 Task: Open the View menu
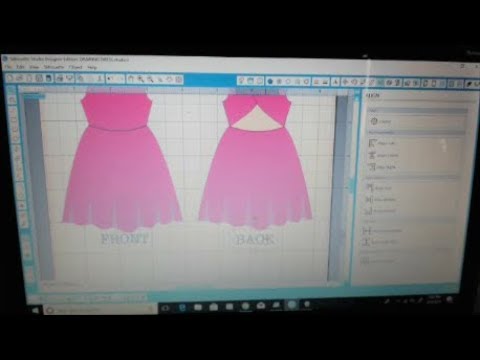coord(34,67)
